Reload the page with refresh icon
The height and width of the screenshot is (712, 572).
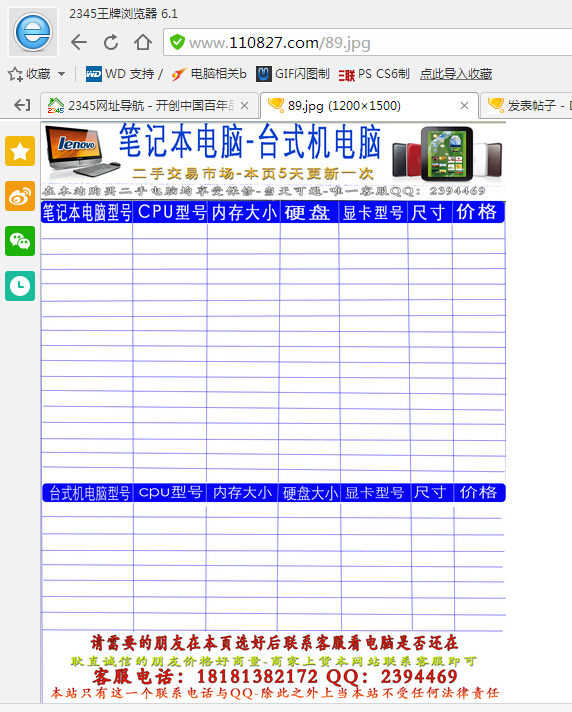[x=111, y=42]
